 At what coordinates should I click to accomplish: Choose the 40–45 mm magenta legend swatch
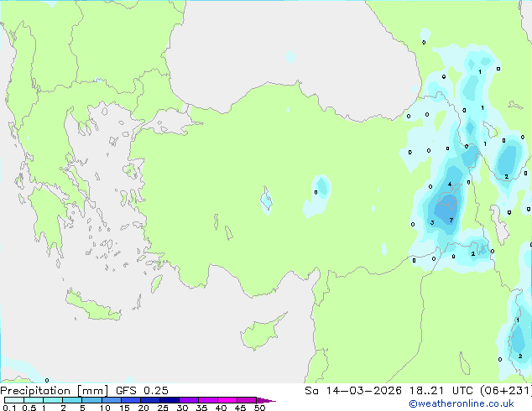tap(227, 400)
